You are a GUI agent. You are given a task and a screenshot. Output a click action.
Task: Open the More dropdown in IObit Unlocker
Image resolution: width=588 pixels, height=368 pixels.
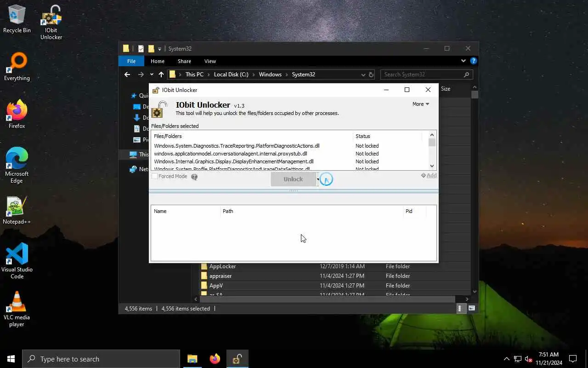[x=421, y=104]
